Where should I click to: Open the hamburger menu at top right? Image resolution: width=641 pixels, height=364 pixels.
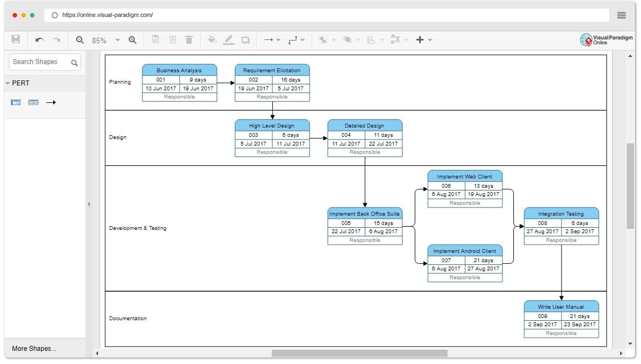coord(621,15)
